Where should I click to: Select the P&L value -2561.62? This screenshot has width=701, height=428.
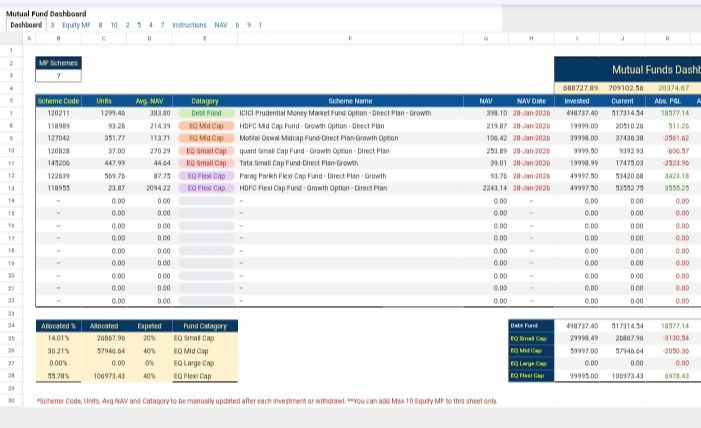pos(667,138)
